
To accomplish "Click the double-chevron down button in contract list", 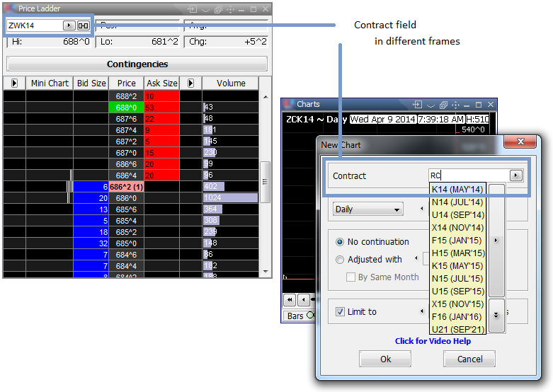I will click(x=496, y=315).
